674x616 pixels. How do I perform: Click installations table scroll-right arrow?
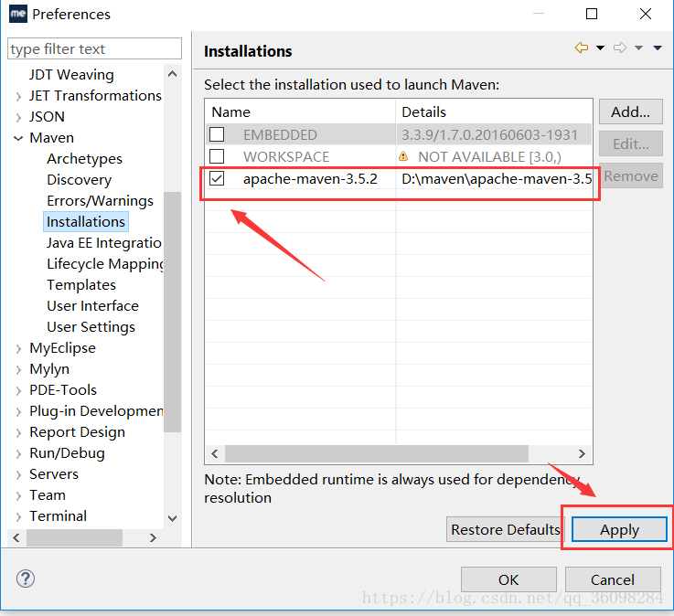point(582,453)
